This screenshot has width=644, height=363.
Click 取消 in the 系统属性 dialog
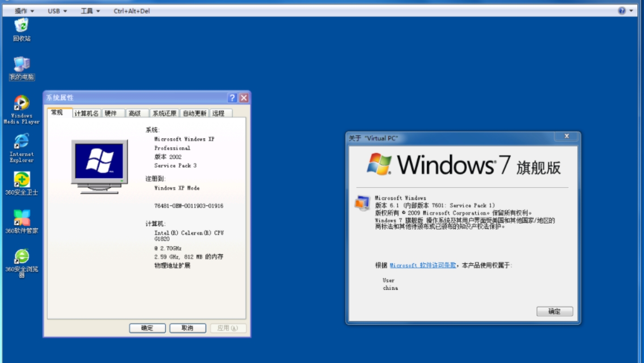point(187,328)
